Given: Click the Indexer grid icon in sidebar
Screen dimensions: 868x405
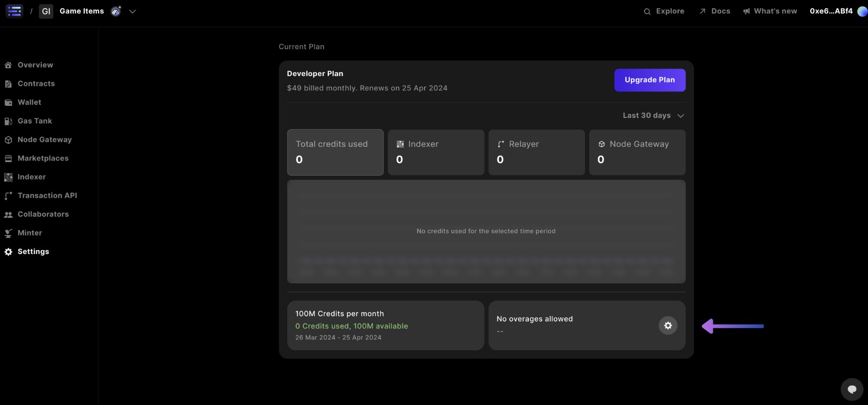Looking at the screenshot, I should point(8,177).
